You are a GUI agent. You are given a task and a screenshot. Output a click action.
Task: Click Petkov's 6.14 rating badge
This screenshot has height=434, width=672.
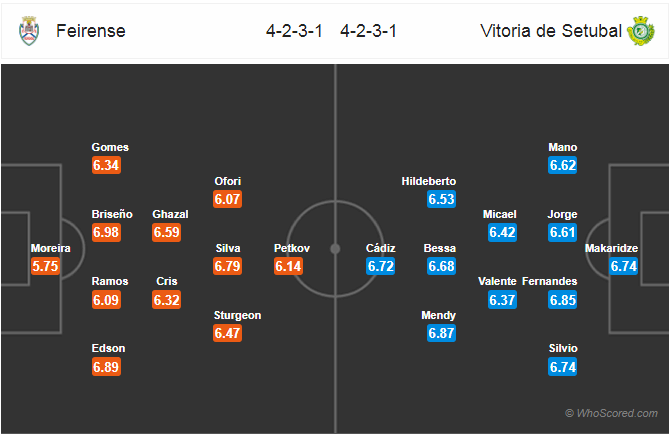click(x=288, y=266)
